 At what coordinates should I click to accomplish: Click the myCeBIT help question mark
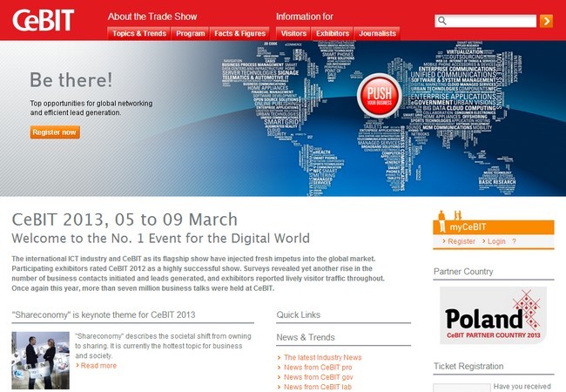click(x=514, y=241)
